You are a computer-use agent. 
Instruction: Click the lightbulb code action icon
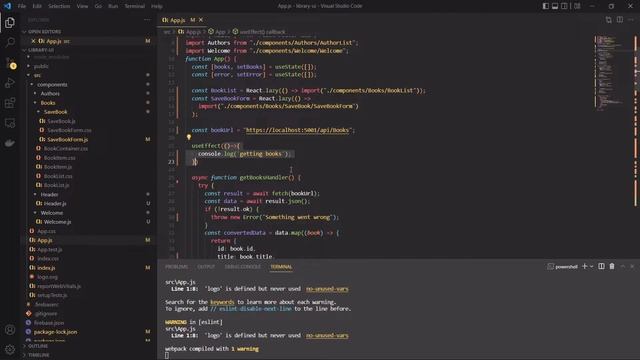[x=189, y=138]
